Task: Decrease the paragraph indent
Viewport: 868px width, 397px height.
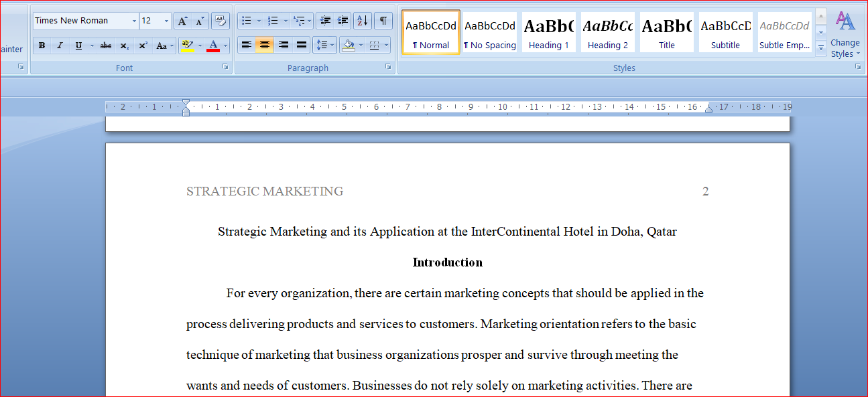Action: (x=324, y=21)
